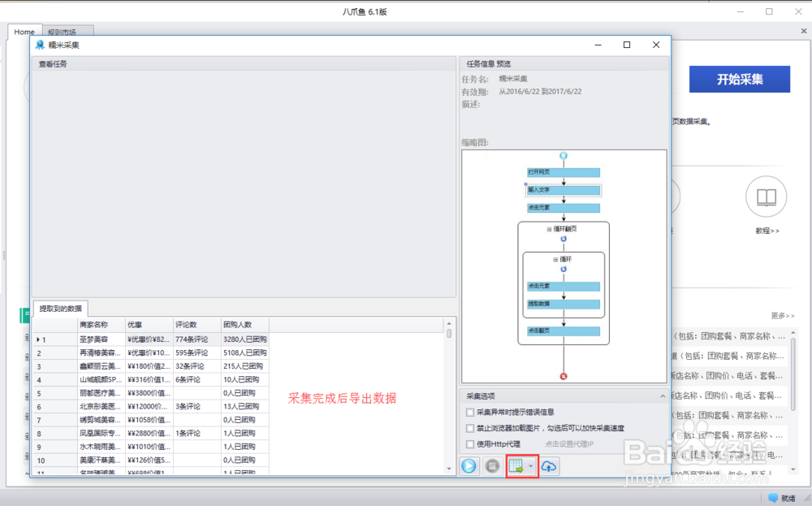812x506 pixels.
Task: Click the 评论数 column header
Action: tap(197, 325)
